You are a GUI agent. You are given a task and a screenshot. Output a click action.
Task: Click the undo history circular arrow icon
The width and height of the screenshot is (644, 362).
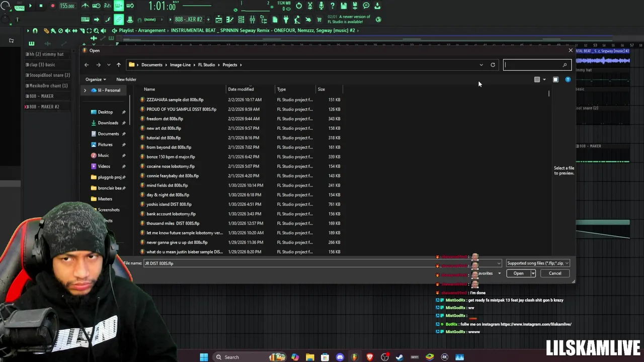coord(299,6)
